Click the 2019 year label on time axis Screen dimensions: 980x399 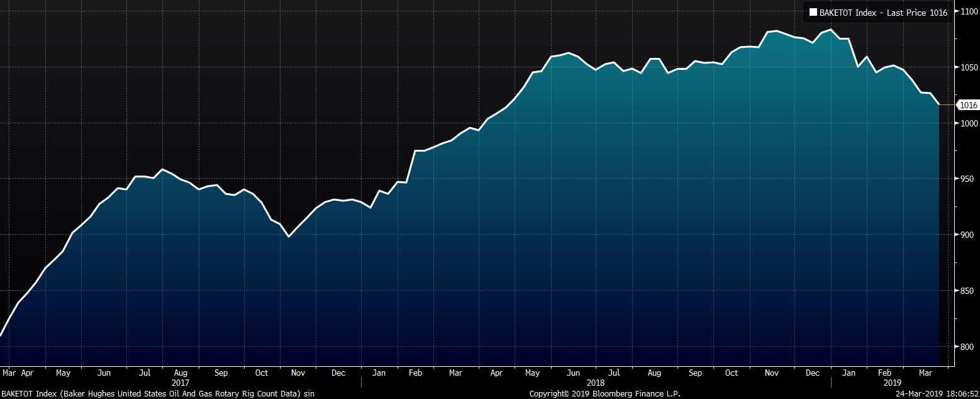click(x=892, y=382)
